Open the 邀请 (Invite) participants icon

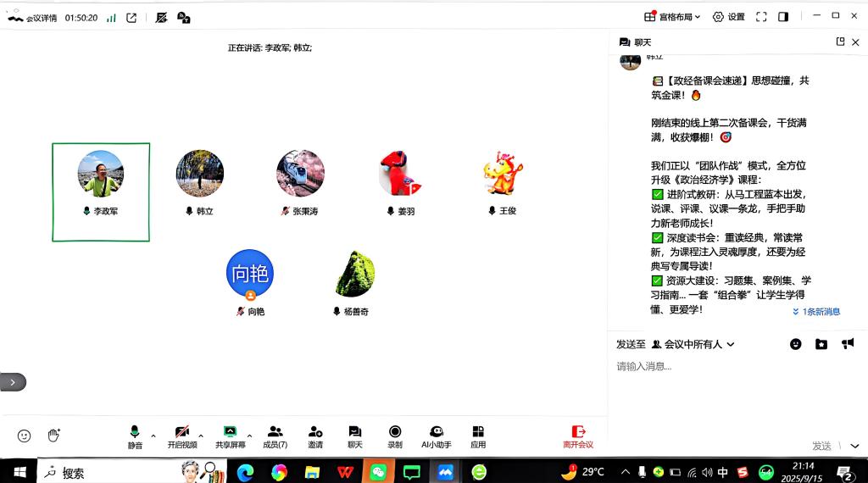[315, 436]
